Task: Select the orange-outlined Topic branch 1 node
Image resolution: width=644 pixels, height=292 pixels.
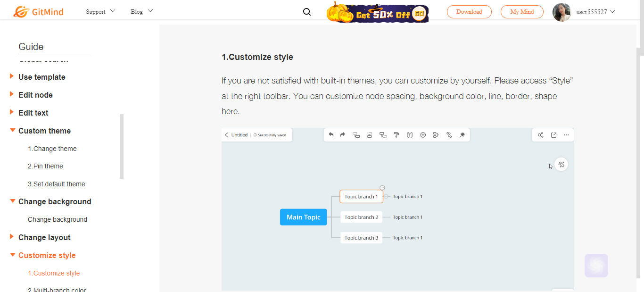Action: coord(361,197)
